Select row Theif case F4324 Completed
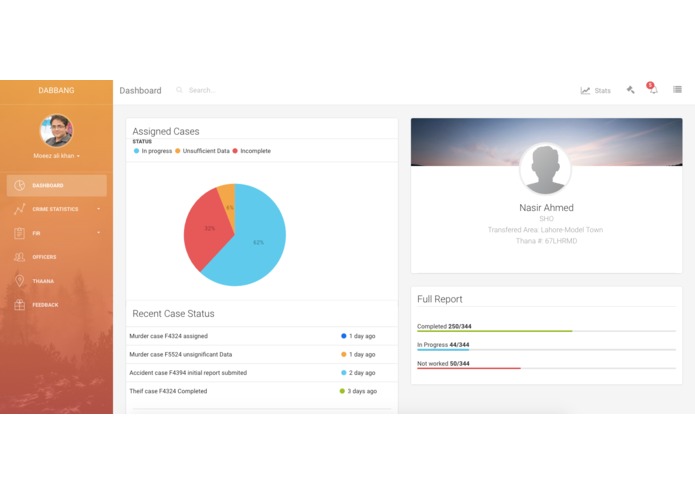The height and width of the screenshot is (494, 695). (x=262, y=391)
